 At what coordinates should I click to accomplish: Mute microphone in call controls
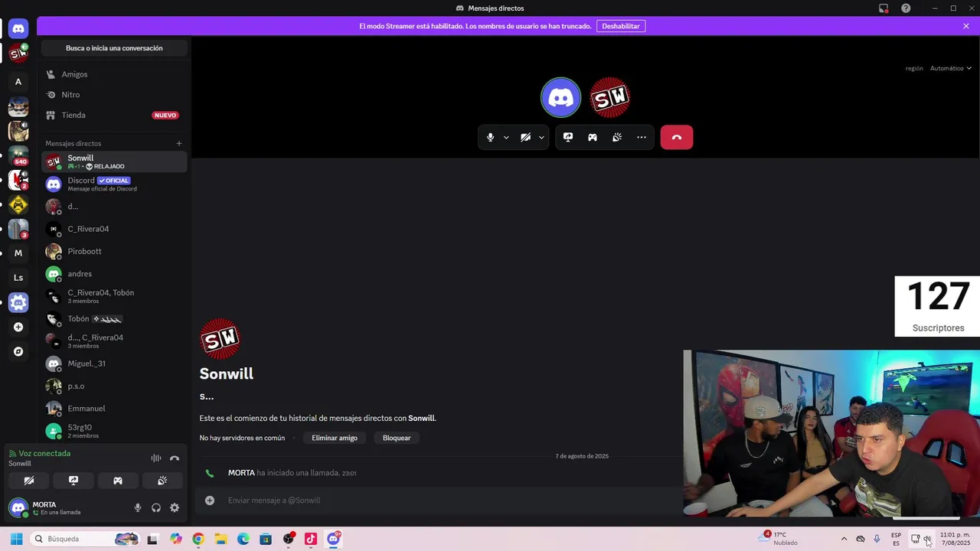point(491,138)
